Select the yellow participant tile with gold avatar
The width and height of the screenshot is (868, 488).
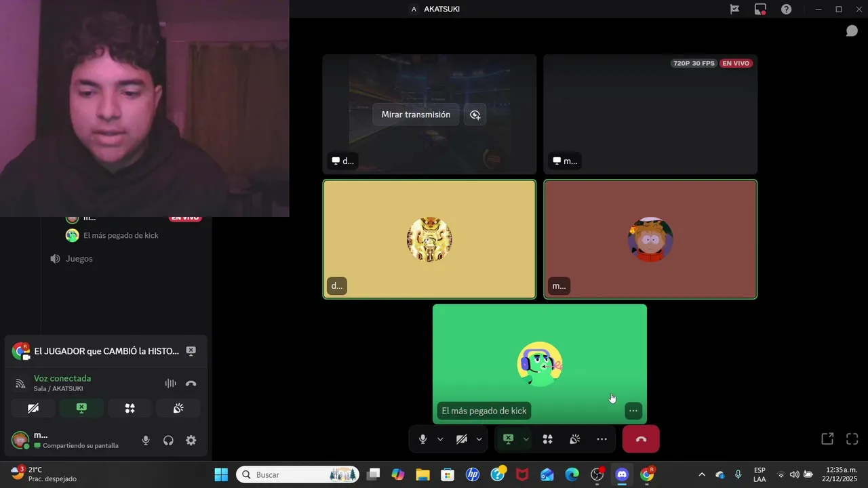pyautogui.click(x=429, y=239)
